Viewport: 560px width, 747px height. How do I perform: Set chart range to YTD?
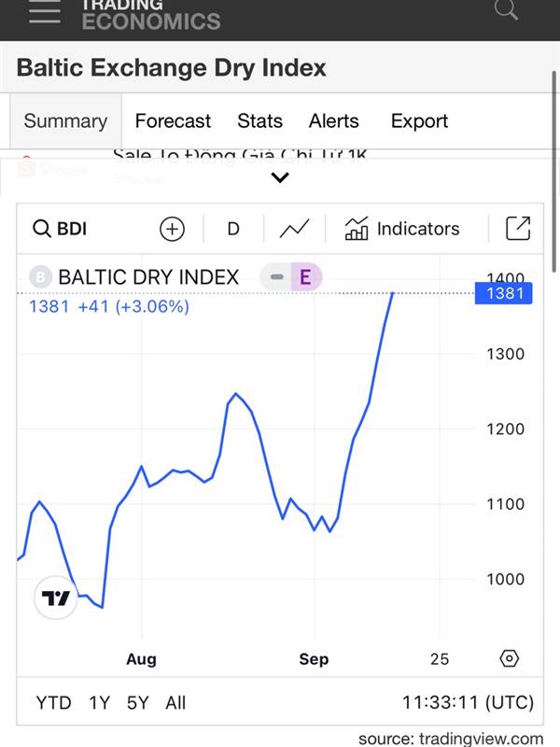click(53, 703)
